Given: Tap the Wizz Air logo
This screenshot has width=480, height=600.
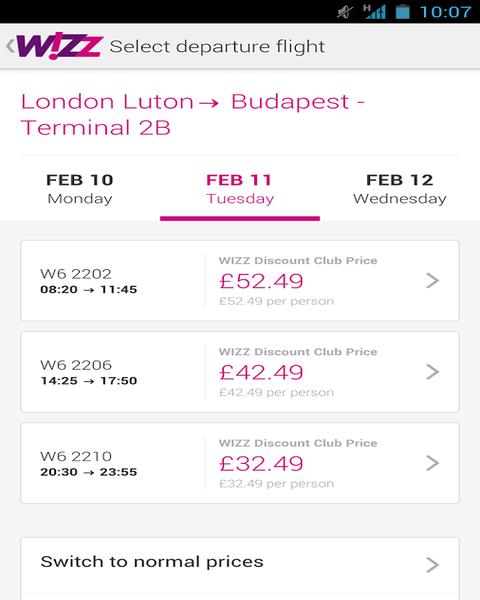Looking at the screenshot, I should (59, 46).
